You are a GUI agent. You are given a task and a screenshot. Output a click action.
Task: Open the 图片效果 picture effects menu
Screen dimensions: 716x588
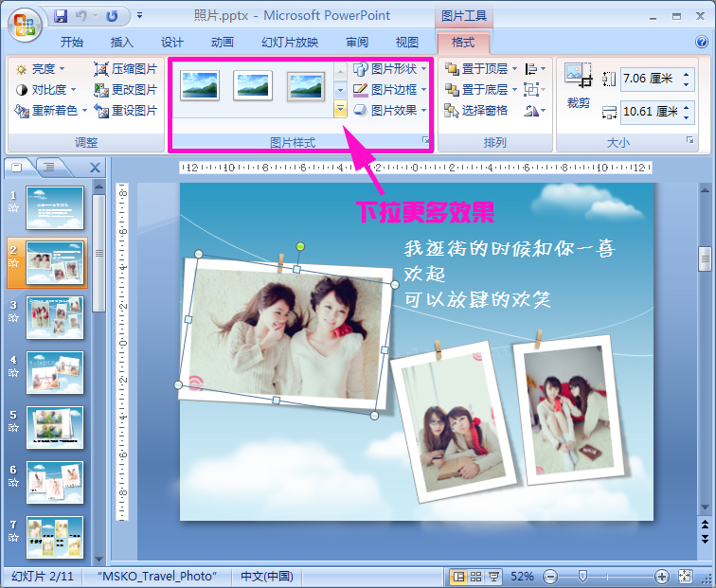click(x=390, y=111)
